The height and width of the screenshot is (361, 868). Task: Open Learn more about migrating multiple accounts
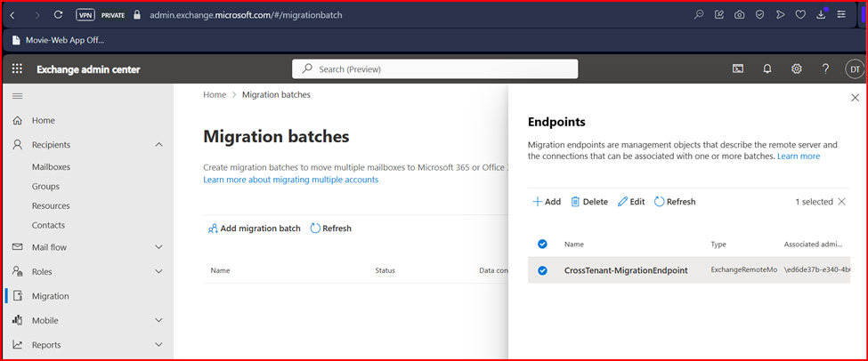pyautogui.click(x=290, y=180)
